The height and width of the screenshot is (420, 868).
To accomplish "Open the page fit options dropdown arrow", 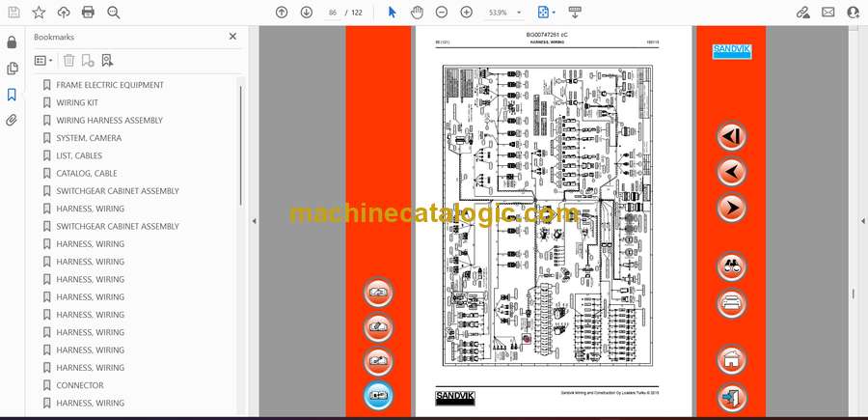I will coord(554,13).
